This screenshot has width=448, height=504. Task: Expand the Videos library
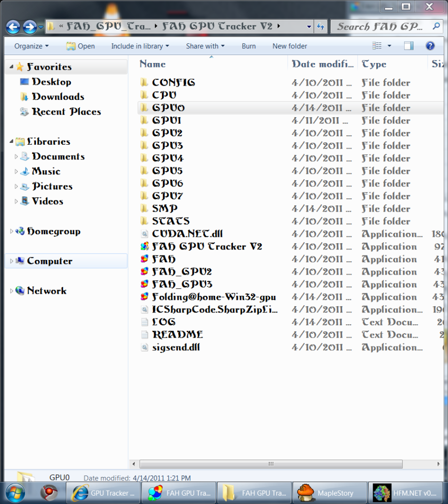[16, 201]
